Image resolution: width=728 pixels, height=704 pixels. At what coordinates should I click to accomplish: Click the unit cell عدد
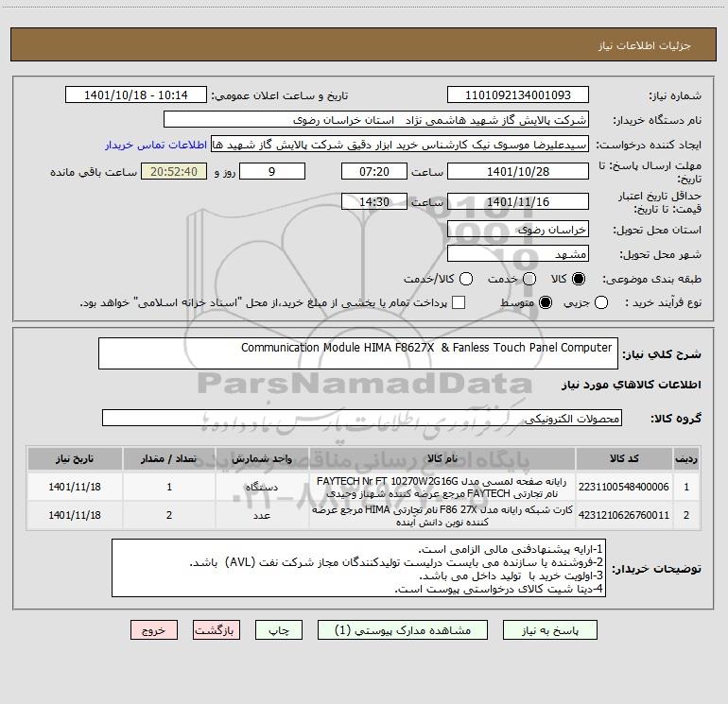click(x=262, y=515)
